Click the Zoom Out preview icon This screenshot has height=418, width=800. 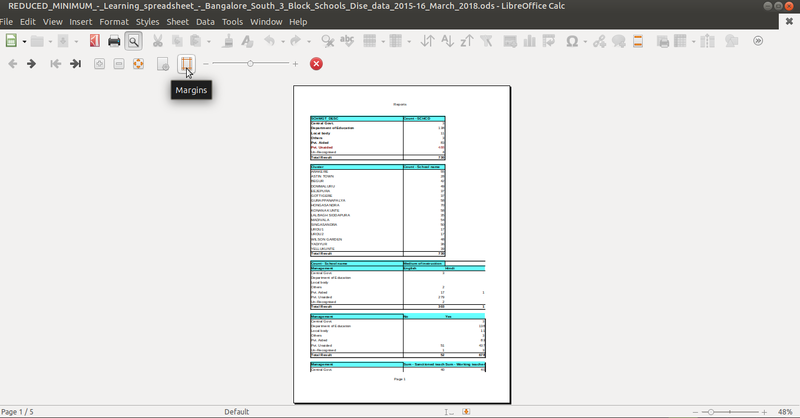point(119,64)
